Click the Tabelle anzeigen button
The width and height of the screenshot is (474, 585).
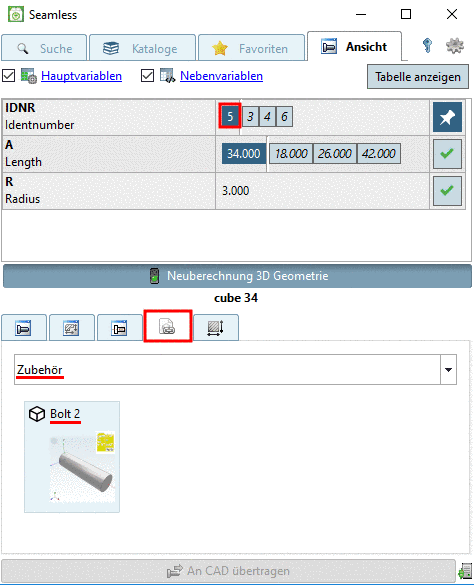point(418,76)
